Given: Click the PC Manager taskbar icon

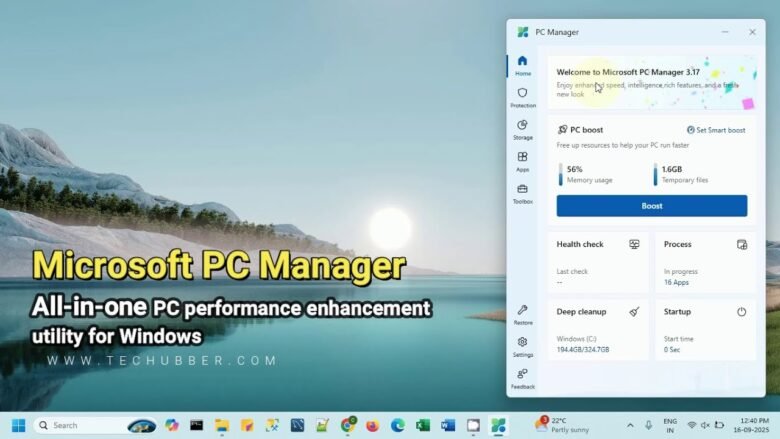Looking at the screenshot, I should tap(498, 426).
